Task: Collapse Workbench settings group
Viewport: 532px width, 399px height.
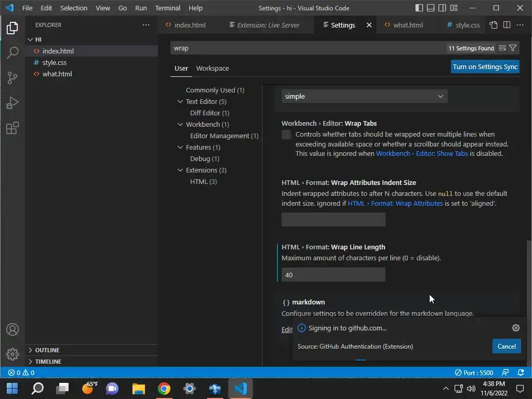Action: [x=180, y=124]
